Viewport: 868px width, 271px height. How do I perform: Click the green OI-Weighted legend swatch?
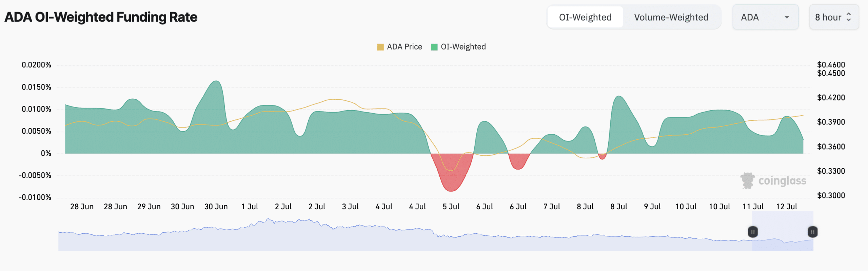tap(434, 47)
